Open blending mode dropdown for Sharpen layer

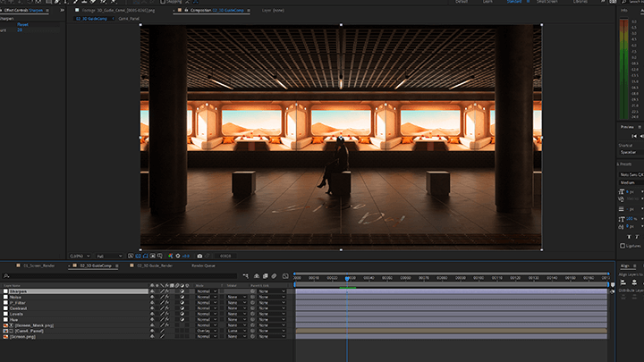pyautogui.click(x=207, y=291)
